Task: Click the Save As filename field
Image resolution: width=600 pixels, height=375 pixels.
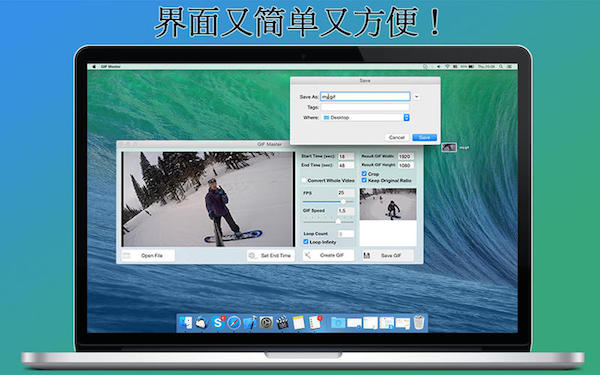Action: point(365,97)
